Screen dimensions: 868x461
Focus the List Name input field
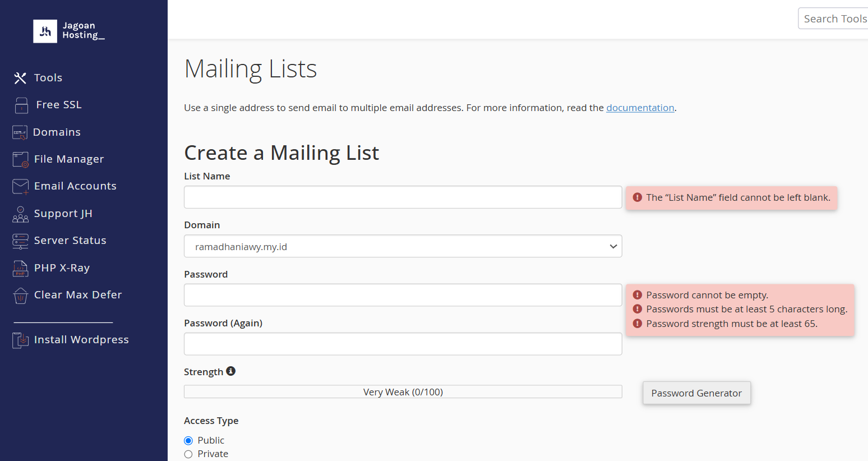coord(403,197)
